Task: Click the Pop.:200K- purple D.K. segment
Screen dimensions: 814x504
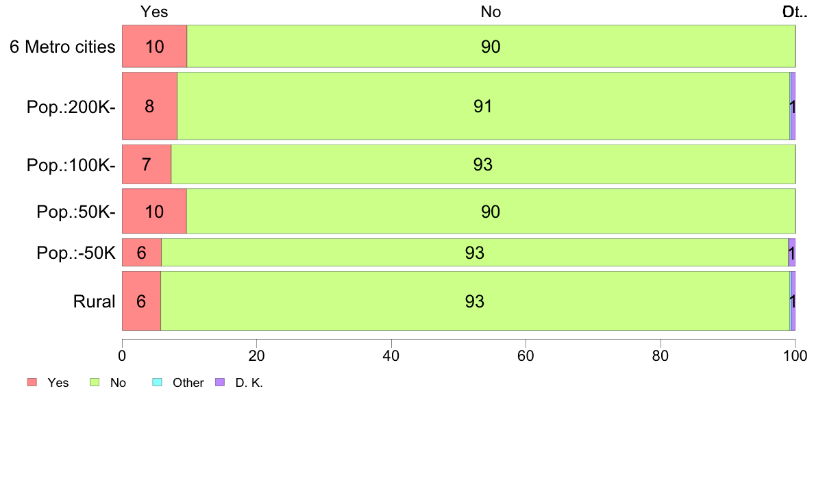Action: click(793, 106)
